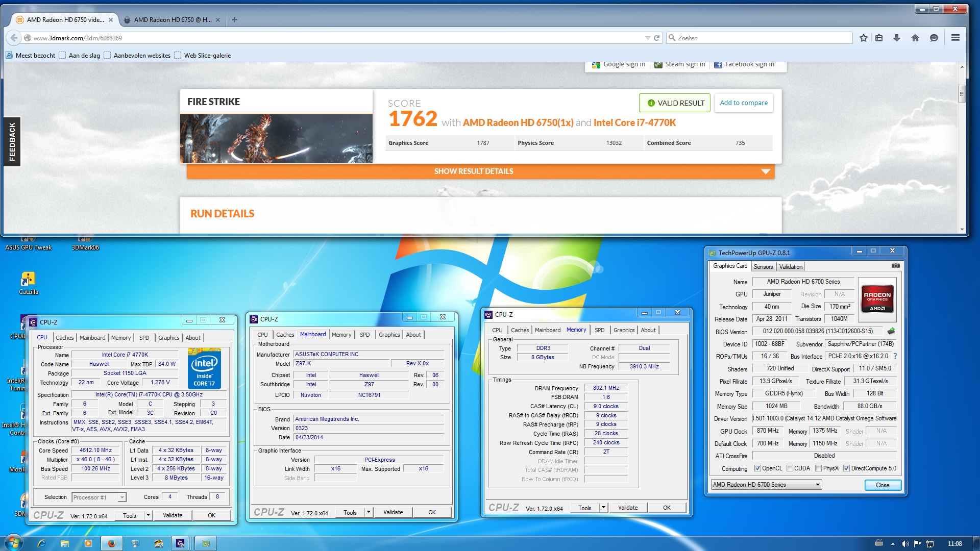Click the Bus Interface question mark in GPU-Z

pyautogui.click(x=895, y=356)
